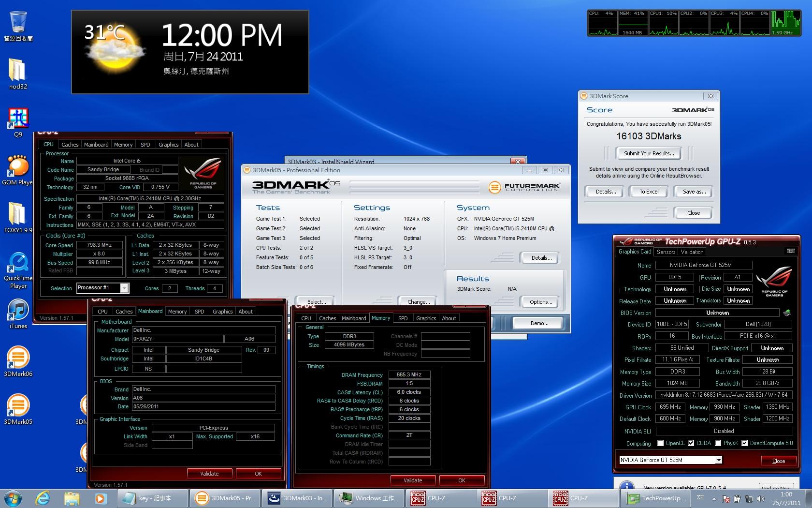Enable OpenCL checkbox in GPU-Z
This screenshot has height=508, width=812.
660,443
